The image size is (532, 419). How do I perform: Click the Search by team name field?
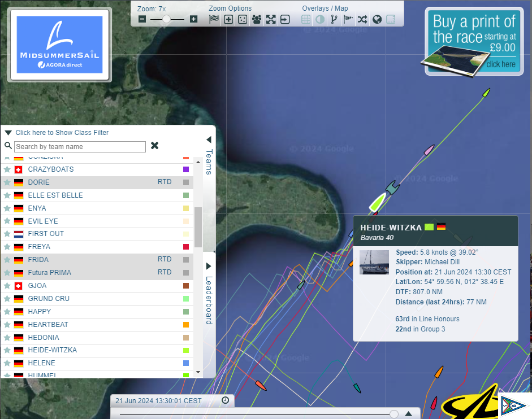[x=80, y=147]
